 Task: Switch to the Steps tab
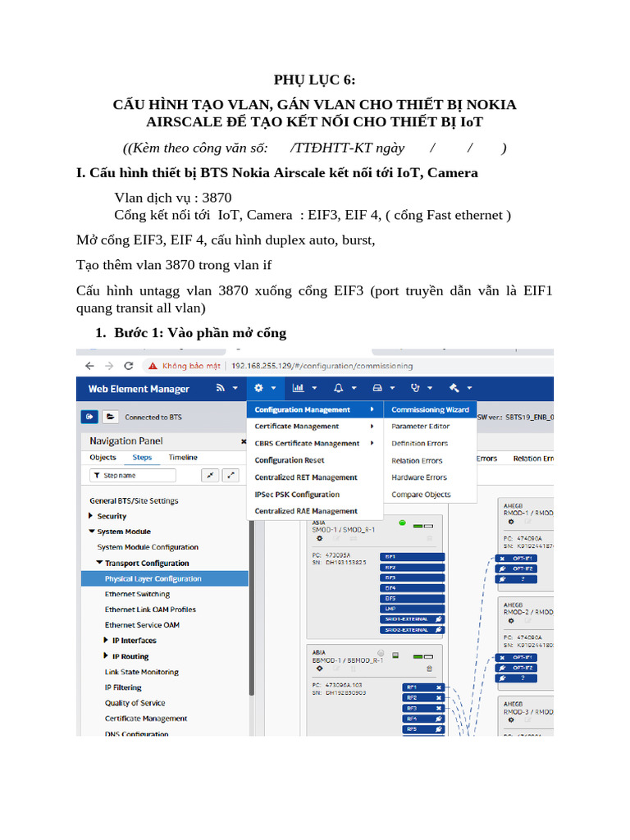[142, 458]
